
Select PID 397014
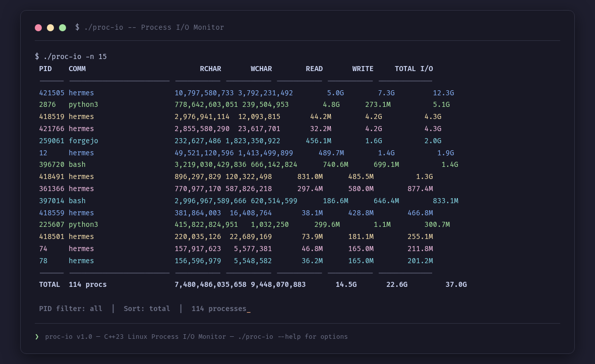click(51, 201)
